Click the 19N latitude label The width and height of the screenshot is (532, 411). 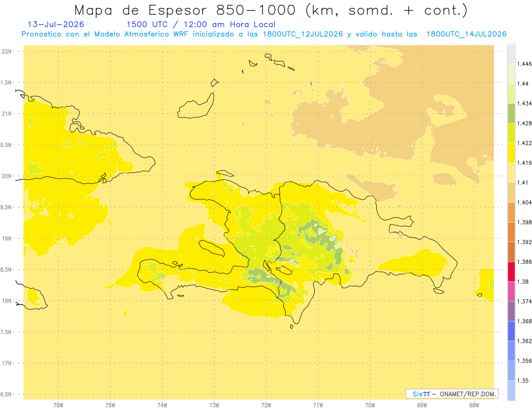[7, 239]
